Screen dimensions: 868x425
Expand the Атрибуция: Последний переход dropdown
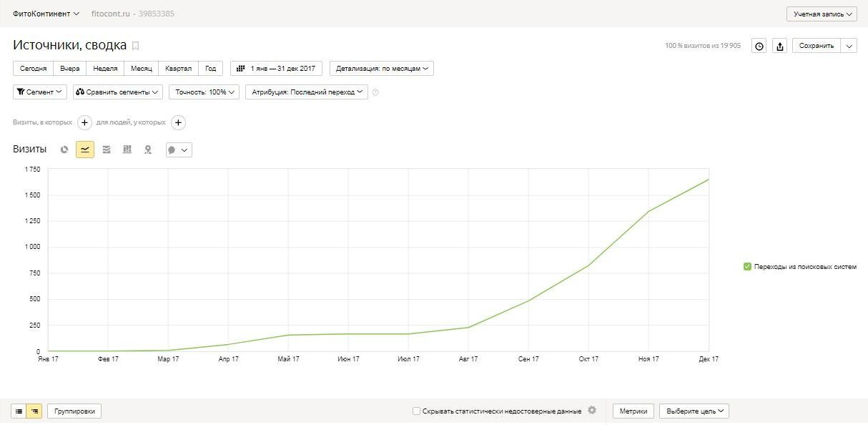click(307, 92)
